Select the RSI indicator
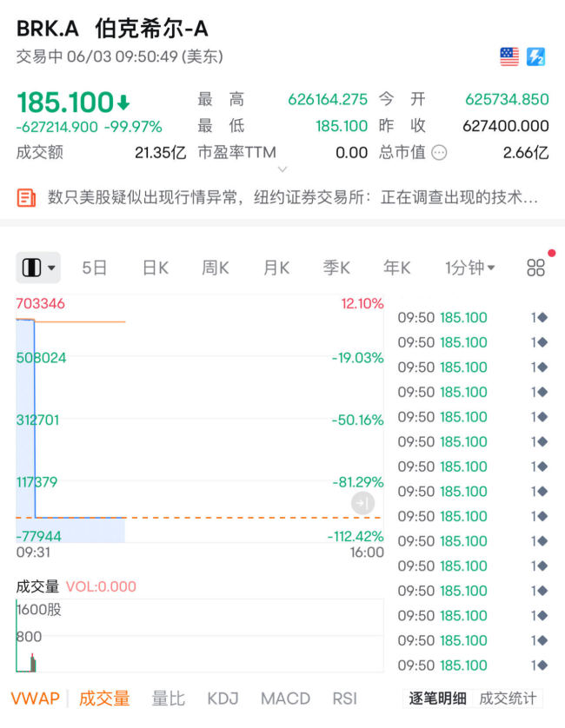The image size is (565, 728). click(345, 698)
